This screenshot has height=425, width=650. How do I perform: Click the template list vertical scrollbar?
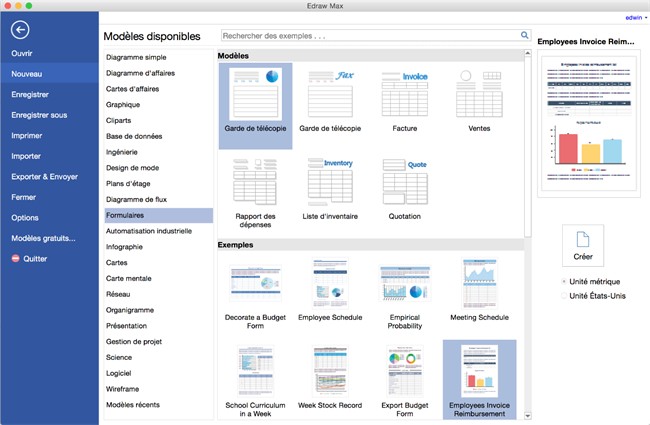point(528,150)
